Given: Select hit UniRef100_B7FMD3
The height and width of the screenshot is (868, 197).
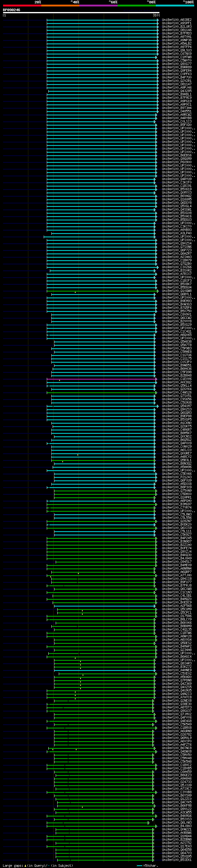Looking at the screenshot, I should [x=177, y=33].
